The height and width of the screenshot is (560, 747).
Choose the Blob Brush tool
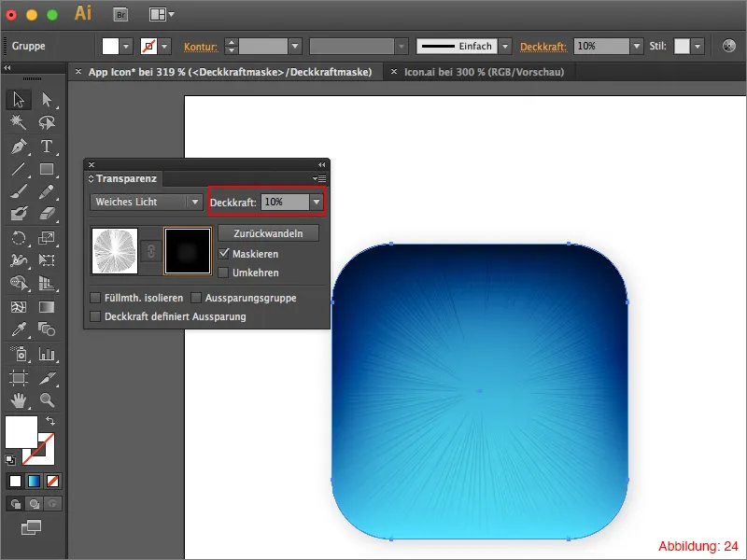(19, 214)
